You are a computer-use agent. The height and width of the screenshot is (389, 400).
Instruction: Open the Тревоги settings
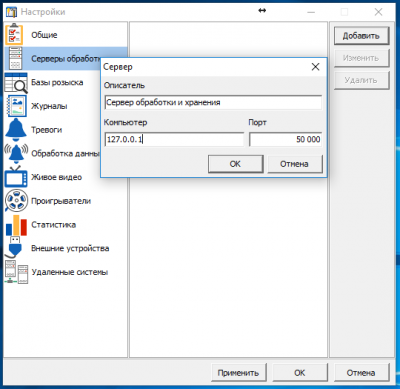point(52,130)
